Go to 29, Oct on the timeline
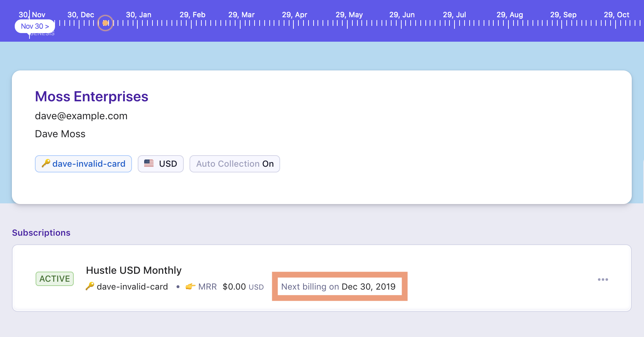 pyautogui.click(x=616, y=15)
